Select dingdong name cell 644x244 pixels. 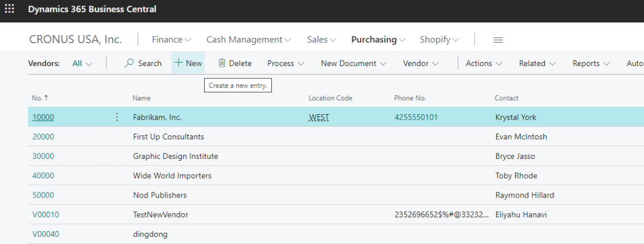tap(151, 234)
